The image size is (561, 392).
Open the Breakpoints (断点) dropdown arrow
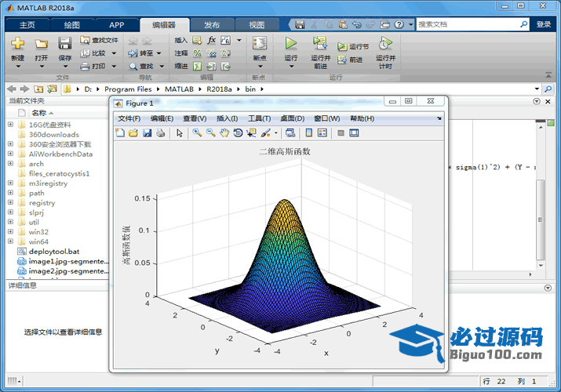pyautogui.click(x=260, y=66)
